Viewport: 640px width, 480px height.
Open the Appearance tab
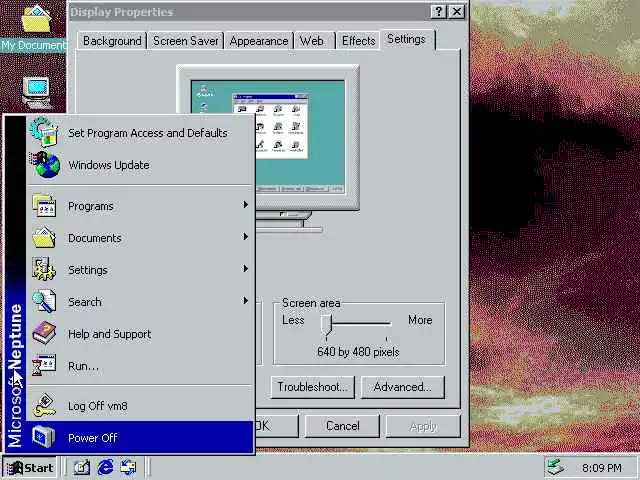point(259,41)
